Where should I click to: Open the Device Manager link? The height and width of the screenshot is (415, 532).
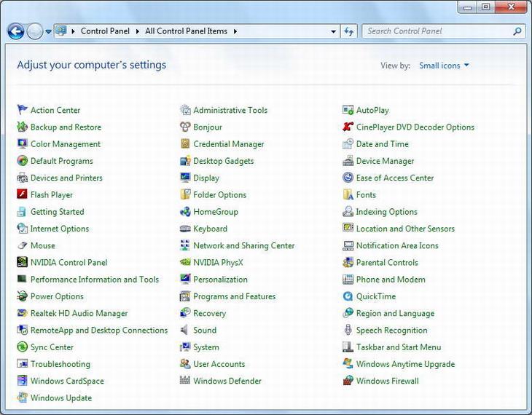point(385,161)
